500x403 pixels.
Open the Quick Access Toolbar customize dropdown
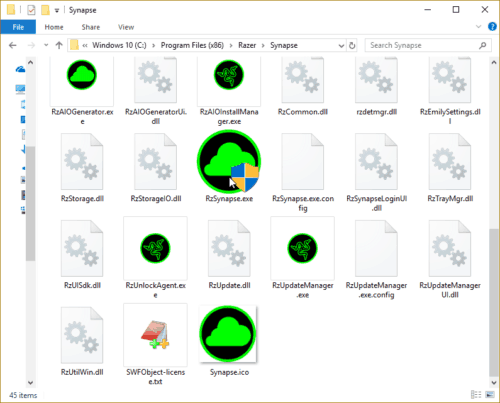point(57,11)
